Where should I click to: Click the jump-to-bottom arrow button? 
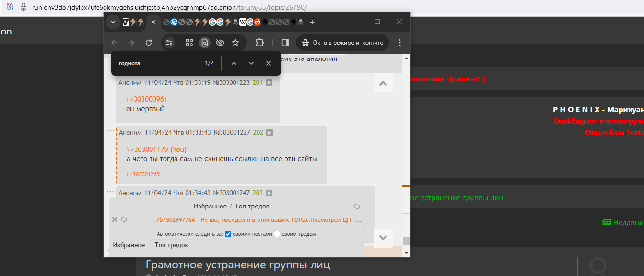[x=383, y=238]
